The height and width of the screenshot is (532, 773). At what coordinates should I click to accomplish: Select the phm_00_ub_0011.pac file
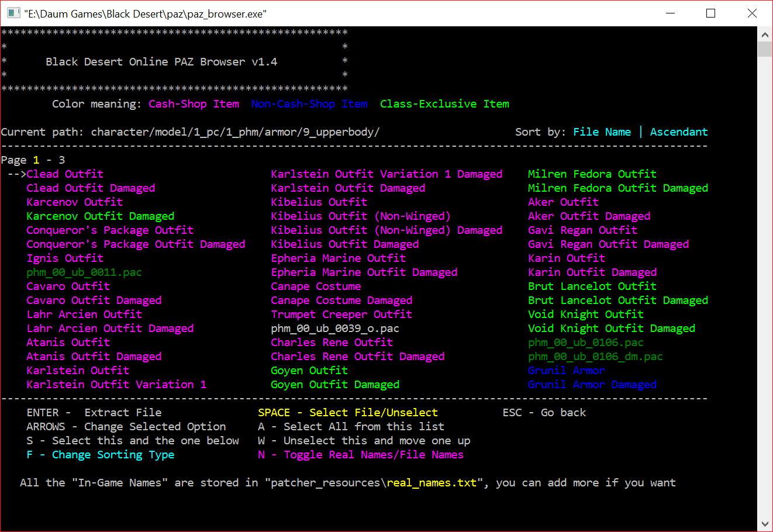pyautogui.click(x=84, y=272)
